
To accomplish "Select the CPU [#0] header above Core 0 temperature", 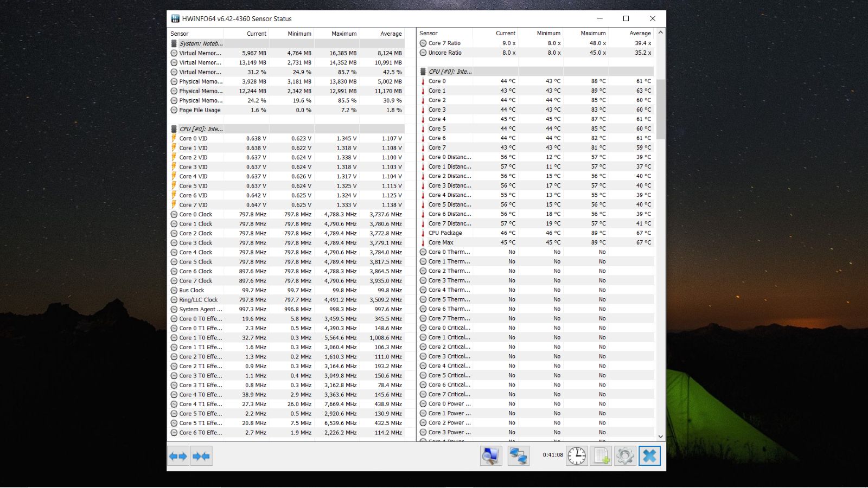I will click(x=450, y=72).
